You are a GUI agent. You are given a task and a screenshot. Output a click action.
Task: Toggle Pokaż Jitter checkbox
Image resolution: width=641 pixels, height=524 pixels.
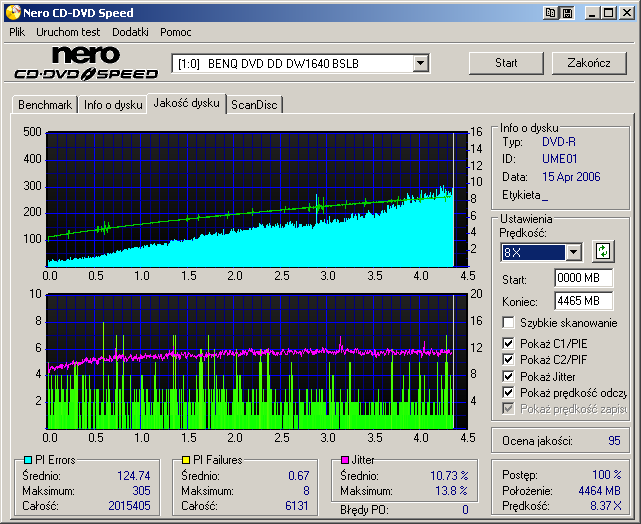tap(508, 376)
